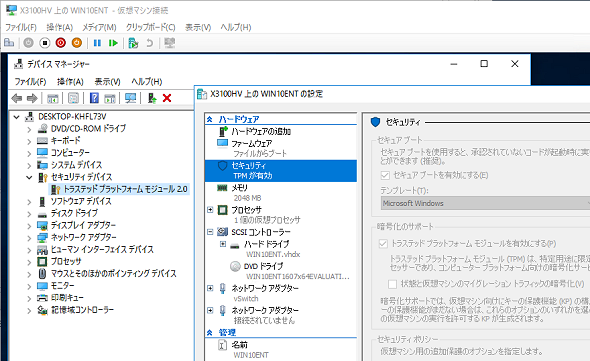The image size is (590, 361).
Task: Scan for hardware changes icon
Action: (130, 99)
